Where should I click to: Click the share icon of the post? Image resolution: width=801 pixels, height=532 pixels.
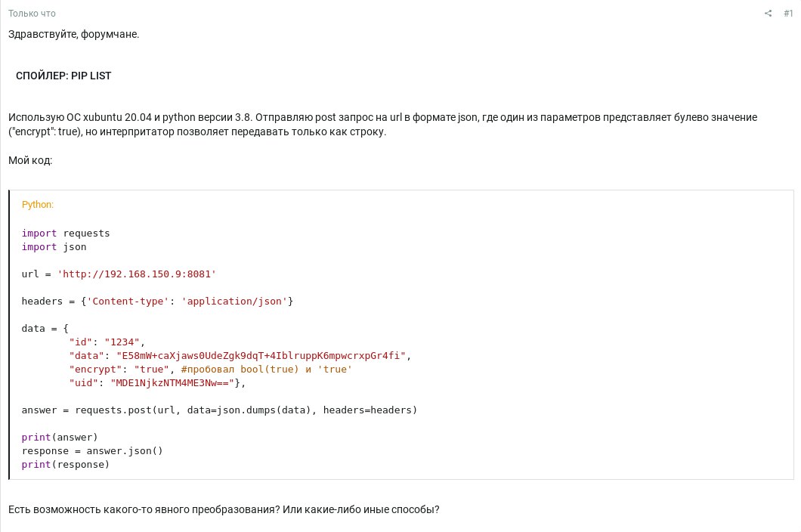[x=768, y=14]
